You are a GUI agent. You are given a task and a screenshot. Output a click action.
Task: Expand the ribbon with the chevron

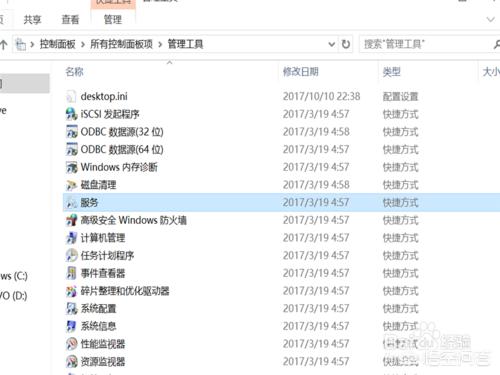click(x=490, y=20)
